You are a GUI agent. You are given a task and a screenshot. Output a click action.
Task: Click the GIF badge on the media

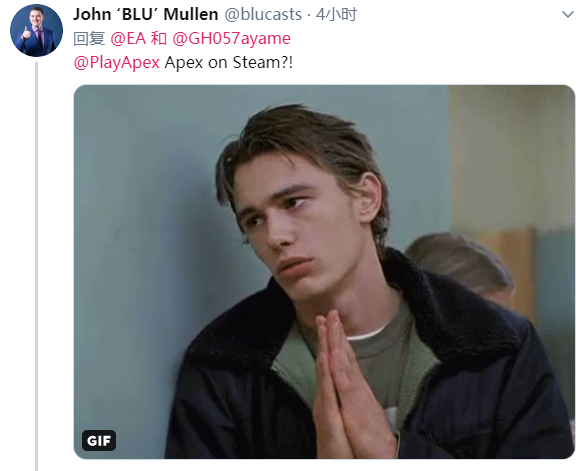click(x=99, y=441)
